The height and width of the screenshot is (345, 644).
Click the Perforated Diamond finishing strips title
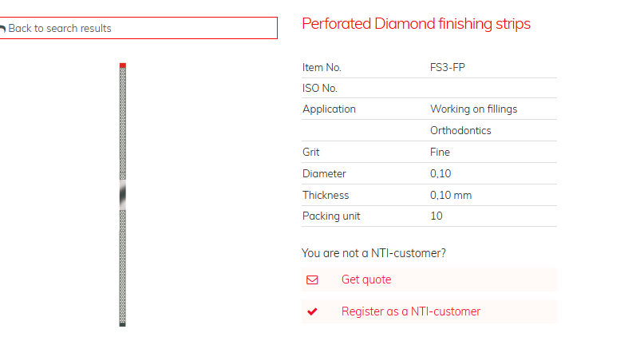416,24
